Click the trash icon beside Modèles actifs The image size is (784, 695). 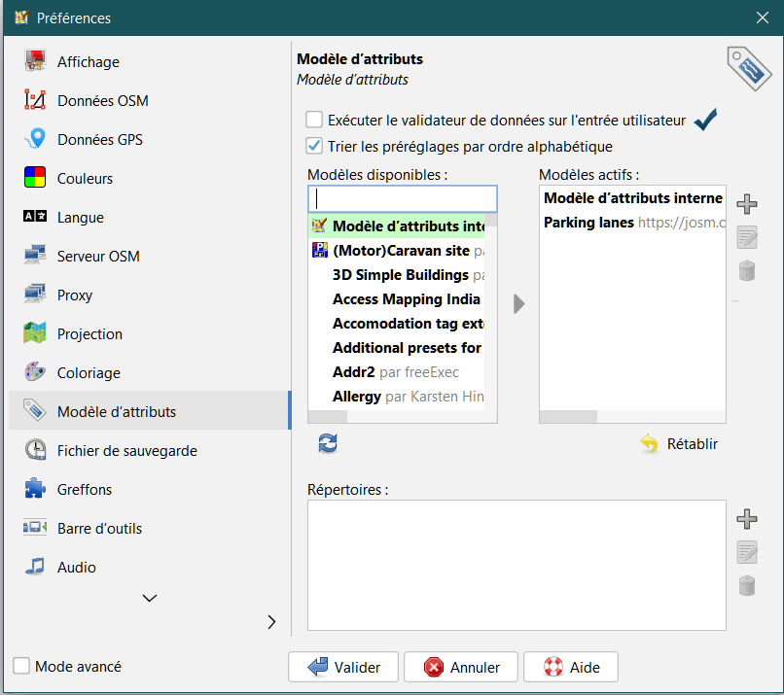747,271
